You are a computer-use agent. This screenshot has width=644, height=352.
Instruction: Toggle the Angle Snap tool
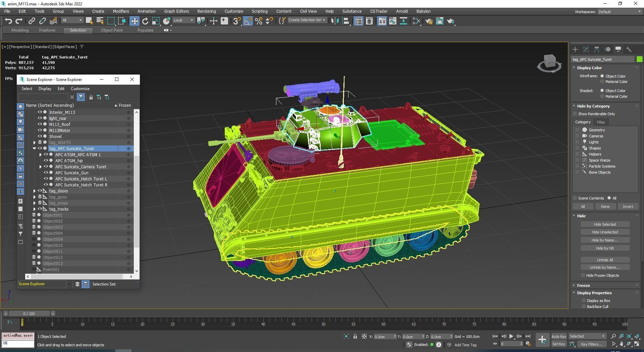pos(248,21)
